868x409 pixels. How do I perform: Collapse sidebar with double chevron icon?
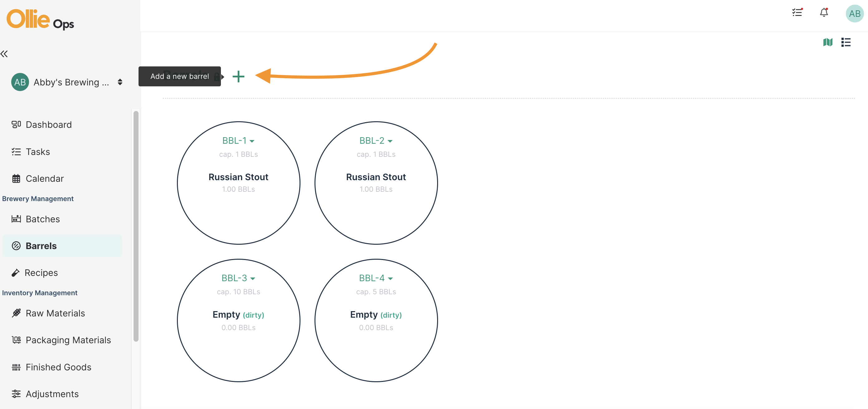tap(4, 54)
